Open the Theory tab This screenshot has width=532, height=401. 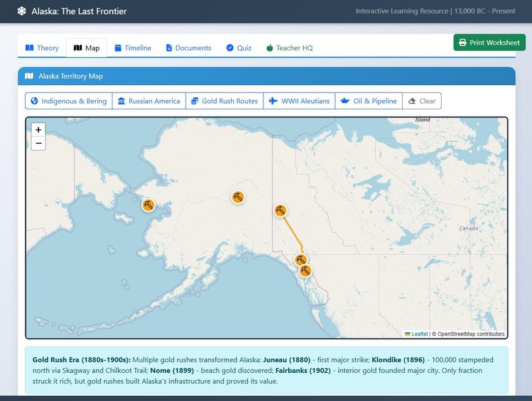(42, 48)
